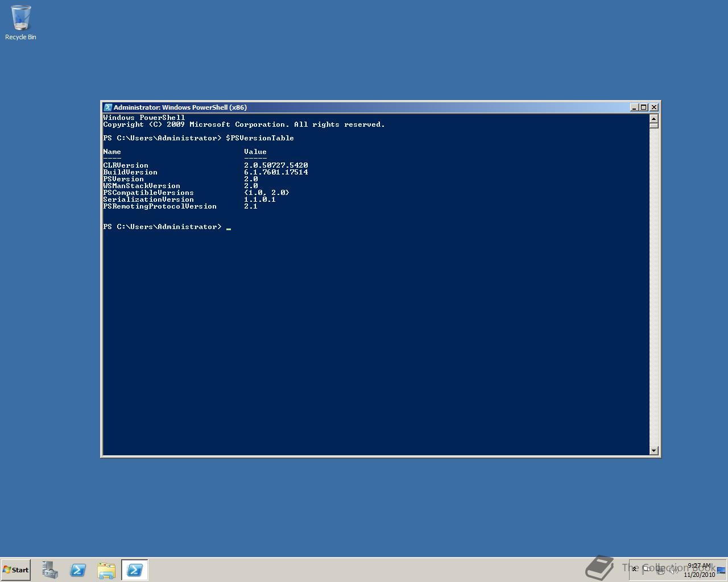728x582 pixels.
Task: Click the BuildVersion row name
Action: click(x=130, y=172)
